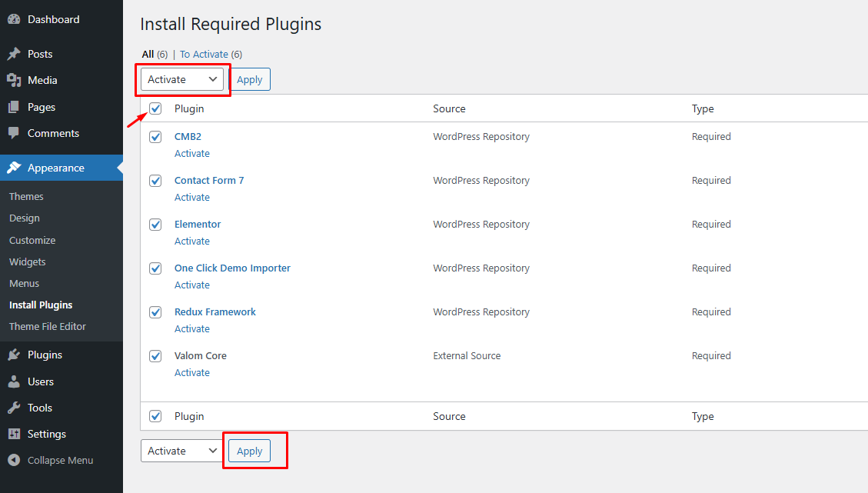Toggle the select-all Plugin checkbox
This screenshot has width=868, height=493.
(155, 108)
